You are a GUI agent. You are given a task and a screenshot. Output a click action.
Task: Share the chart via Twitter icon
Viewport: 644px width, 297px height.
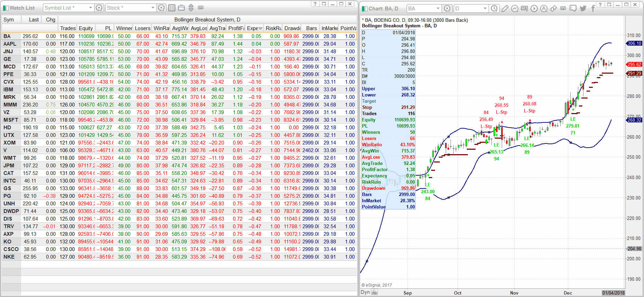(x=583, y=9)
